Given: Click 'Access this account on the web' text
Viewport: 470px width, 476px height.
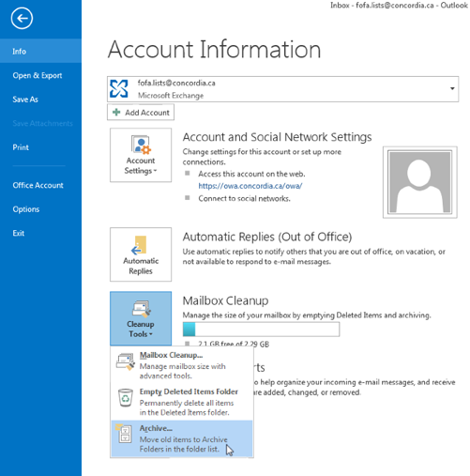Looking at the screenshot, I should click(x=251, y=174).
